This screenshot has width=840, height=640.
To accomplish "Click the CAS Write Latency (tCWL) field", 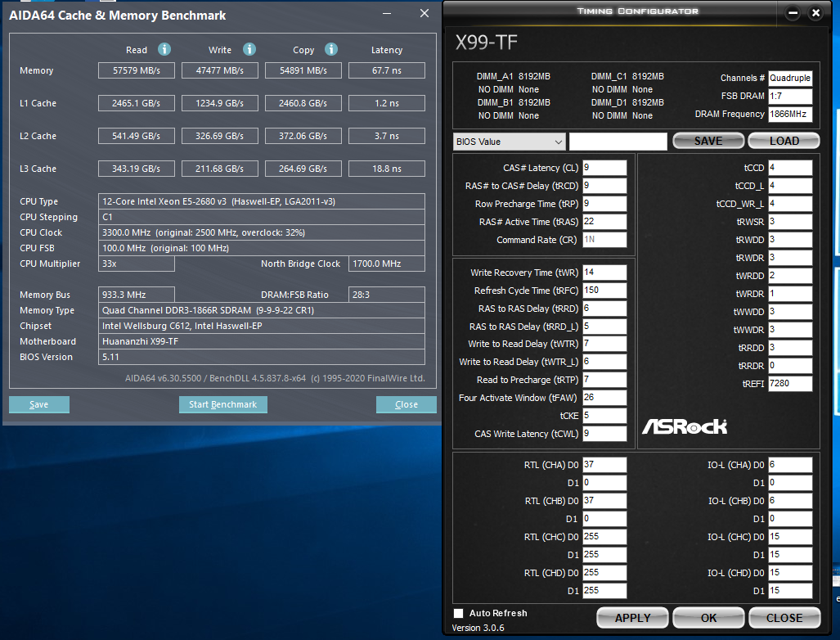I will (604, 434).
